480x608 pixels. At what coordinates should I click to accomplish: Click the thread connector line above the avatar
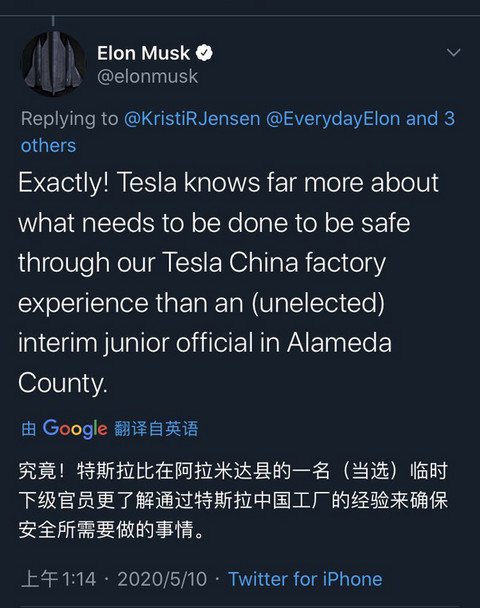[53, 21]
